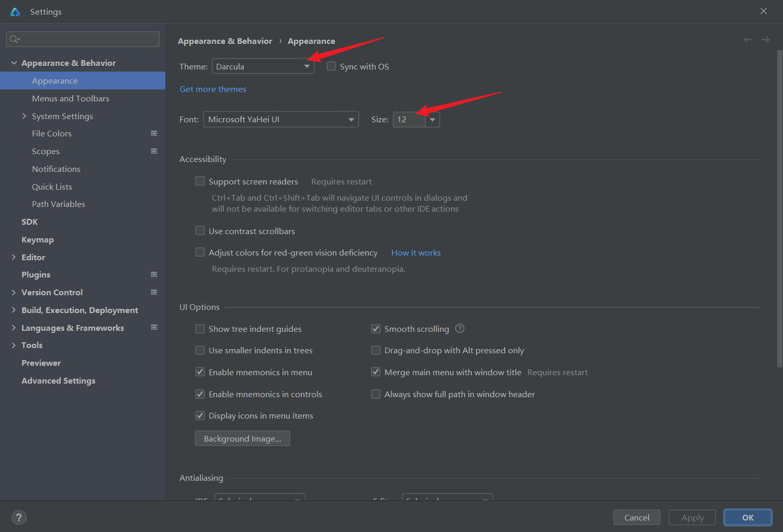
Task: Click the back navigation arrow
Action: pyautogui.click(x=747, y=40)
